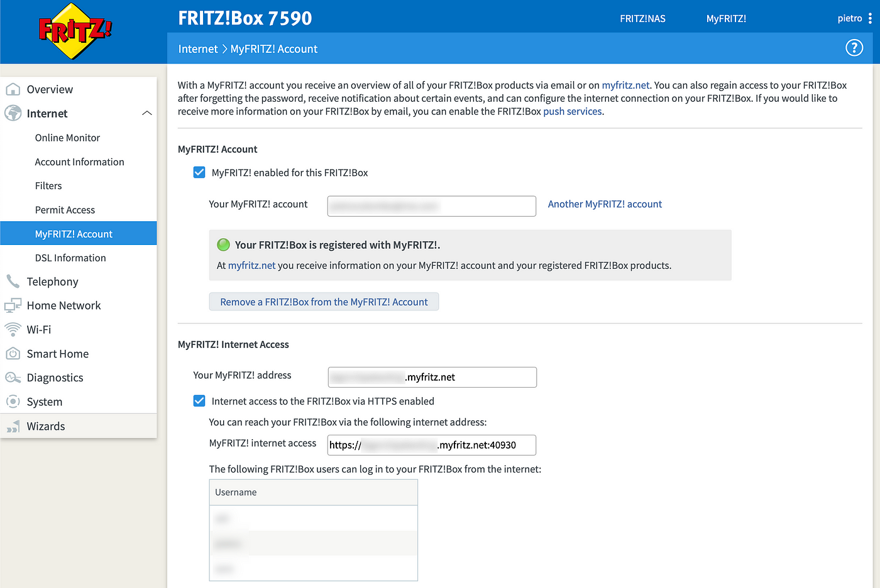The width and height of the screenshot is (880, 588).
Task: Click the FRITZ! logo
Action: (75, 31)
